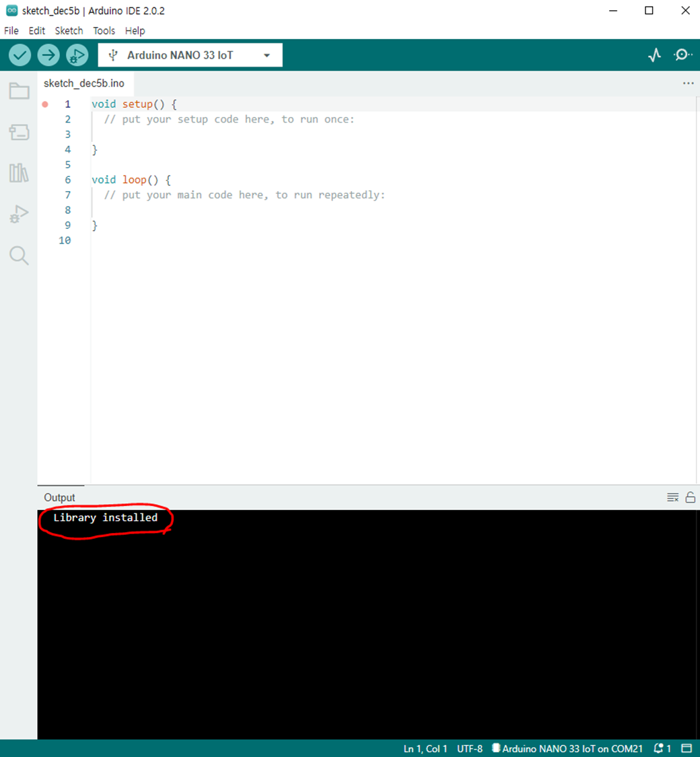Click the Verify sketch checkmark button
The height and width of the screenshot is (757, 700).
[x=20, y=55]
